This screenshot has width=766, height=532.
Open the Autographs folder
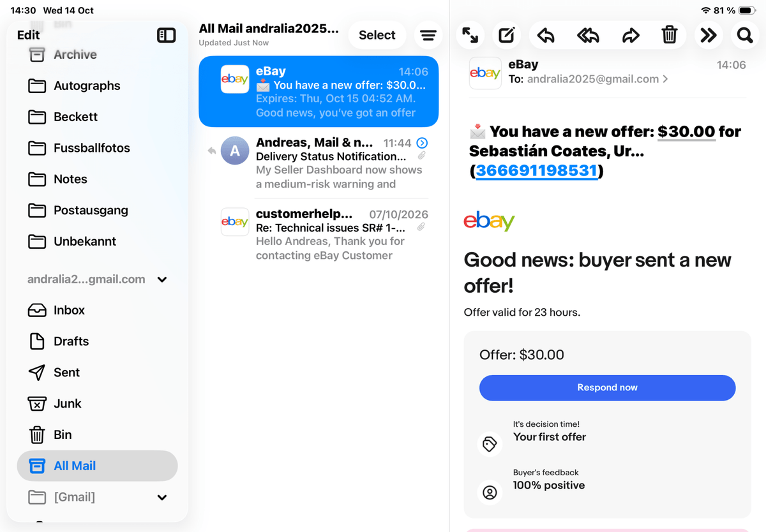[x=98, y=85]
